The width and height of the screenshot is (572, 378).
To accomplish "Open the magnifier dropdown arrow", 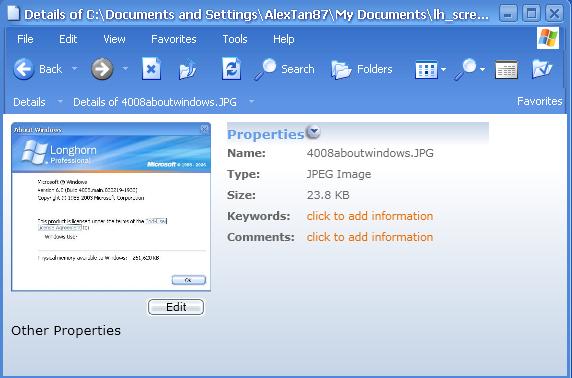I will coord(482,69).
